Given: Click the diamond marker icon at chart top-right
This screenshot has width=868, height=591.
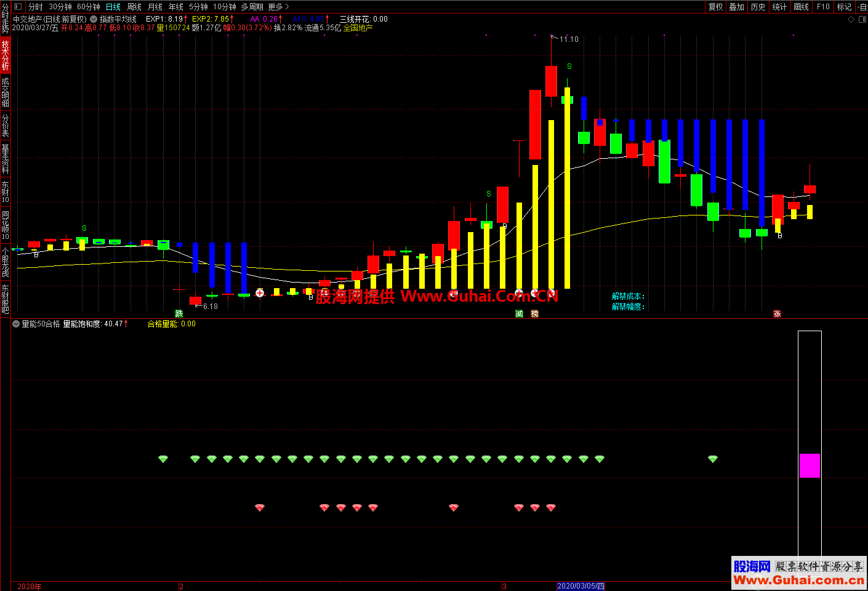Looking at the screenshot, I should click(x=851, y=19).
